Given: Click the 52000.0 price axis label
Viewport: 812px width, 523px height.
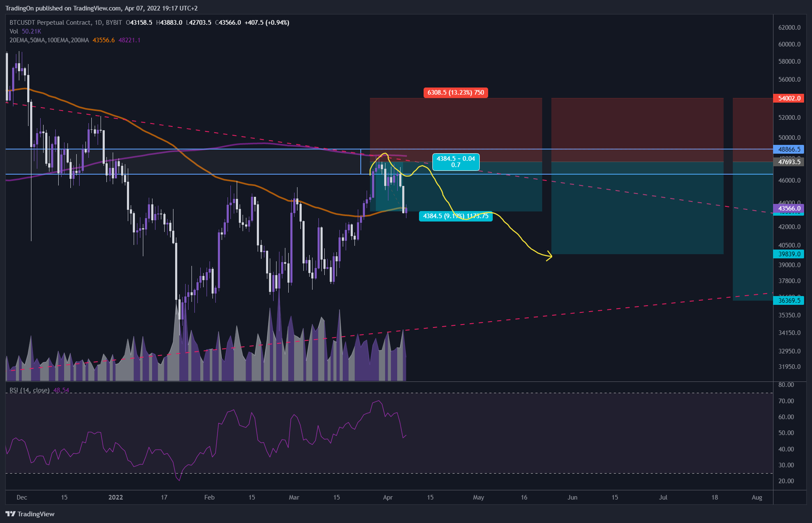Looking at the screenshot, I should click(789, 118).
